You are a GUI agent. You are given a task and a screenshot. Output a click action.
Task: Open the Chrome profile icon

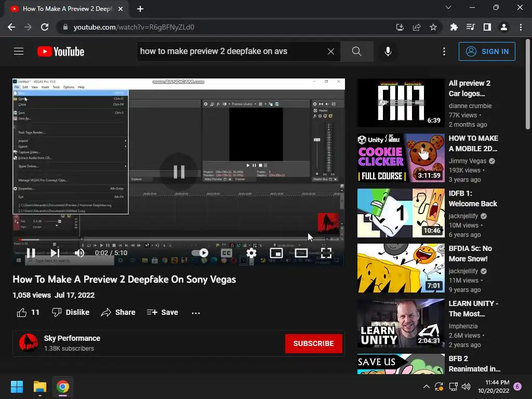point(504,27)
